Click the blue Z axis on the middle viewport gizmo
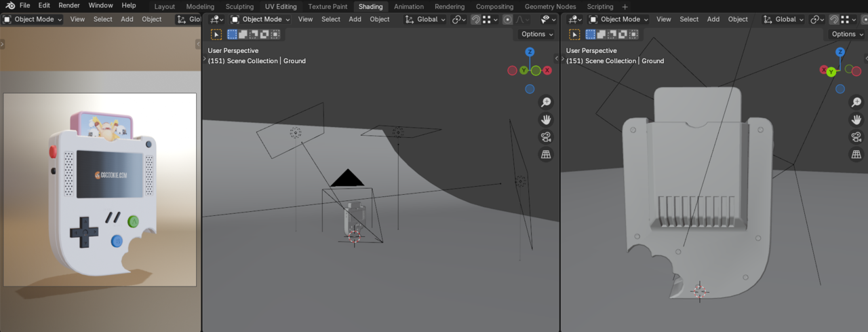 click(530, 52)
